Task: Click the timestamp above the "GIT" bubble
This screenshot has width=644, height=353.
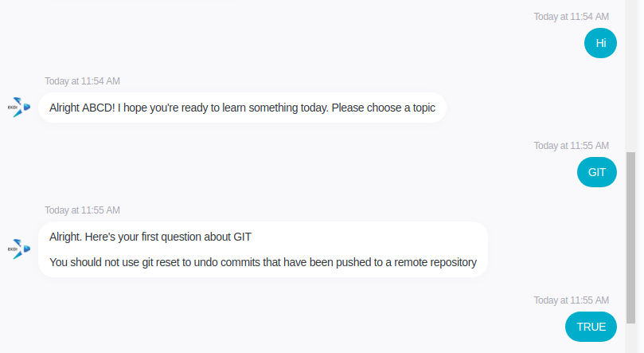Action: 571,146
